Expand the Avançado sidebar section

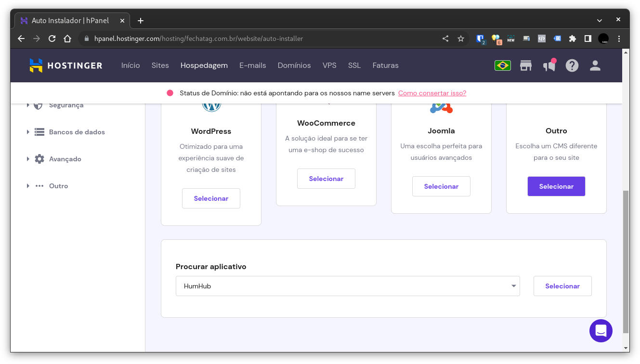point(28,159)
